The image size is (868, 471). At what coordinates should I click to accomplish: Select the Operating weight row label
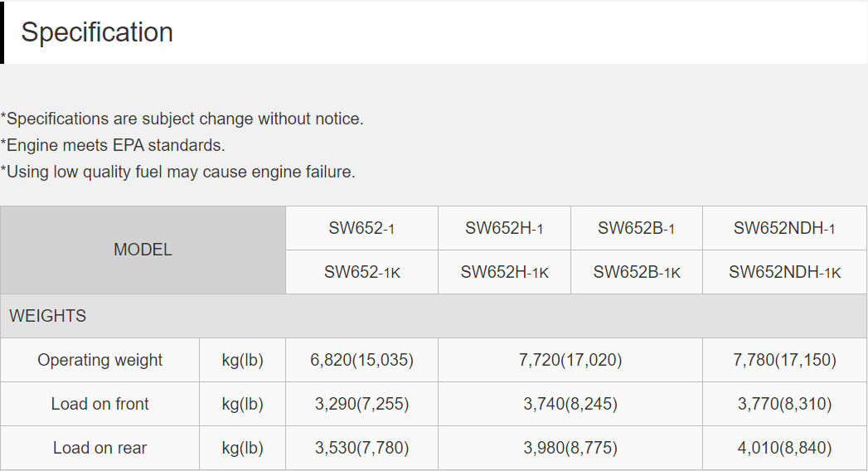[99, 360]
